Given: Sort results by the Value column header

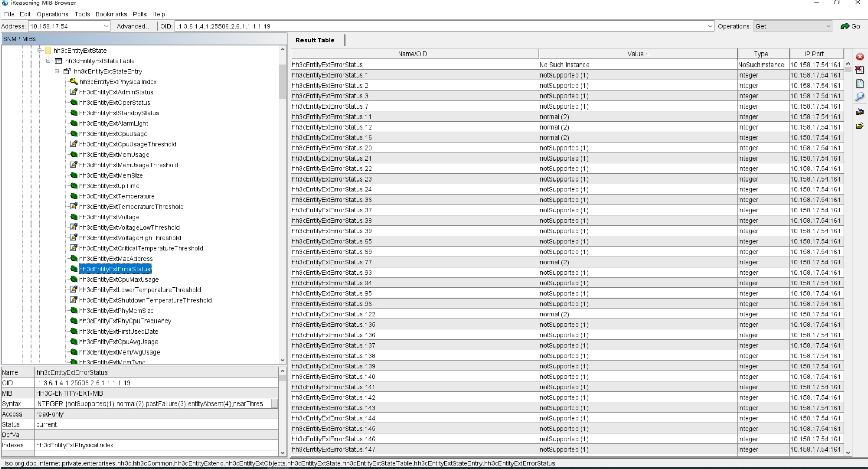Looking at the screenshot, I should pos(638,54).
